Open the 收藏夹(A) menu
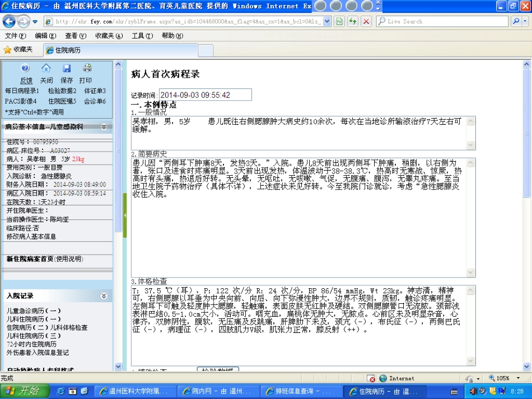This screenshot has width=532, height=399. point(109,36)
